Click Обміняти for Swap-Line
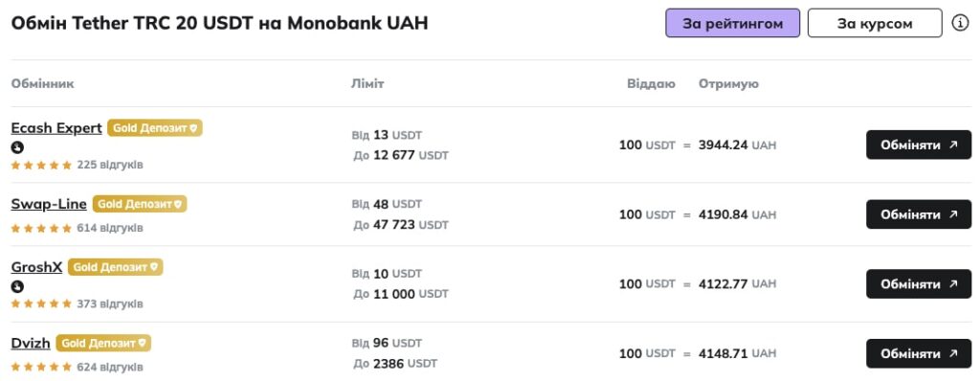The width and height of the screenshot is (980, 381). click(x=919, y=214)
